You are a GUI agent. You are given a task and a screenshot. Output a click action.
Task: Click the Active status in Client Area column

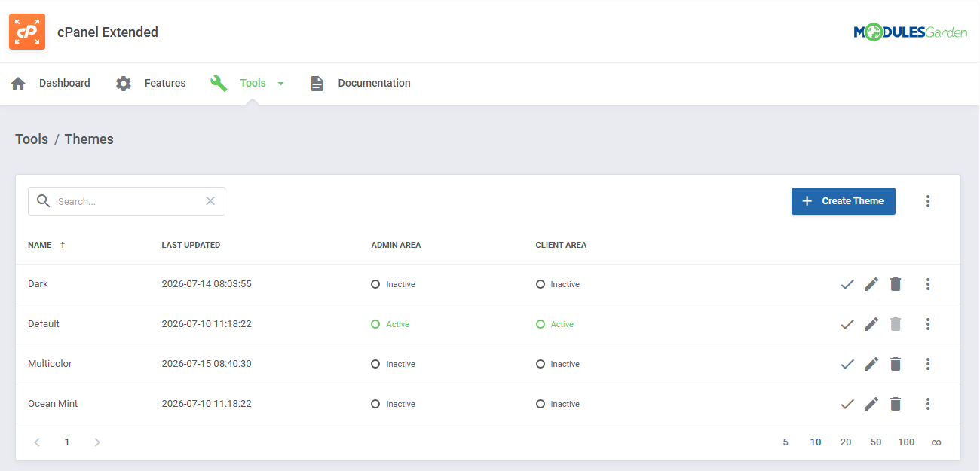tap(555, 324)
